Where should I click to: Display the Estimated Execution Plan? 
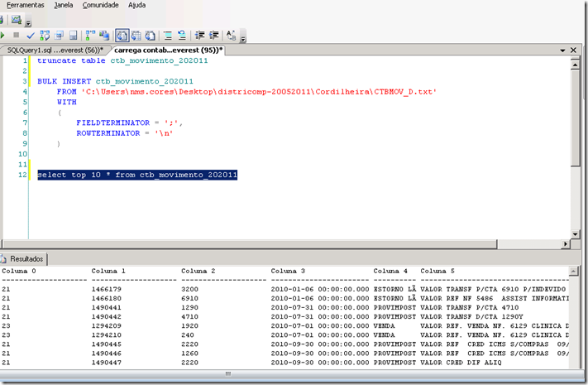click(45, 36)
